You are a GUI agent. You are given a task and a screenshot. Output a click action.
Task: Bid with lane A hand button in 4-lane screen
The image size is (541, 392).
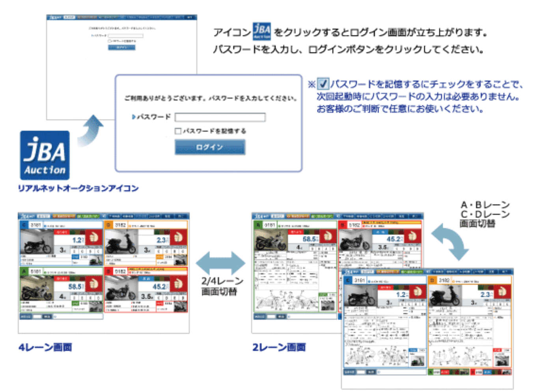[x=94, y=284]
